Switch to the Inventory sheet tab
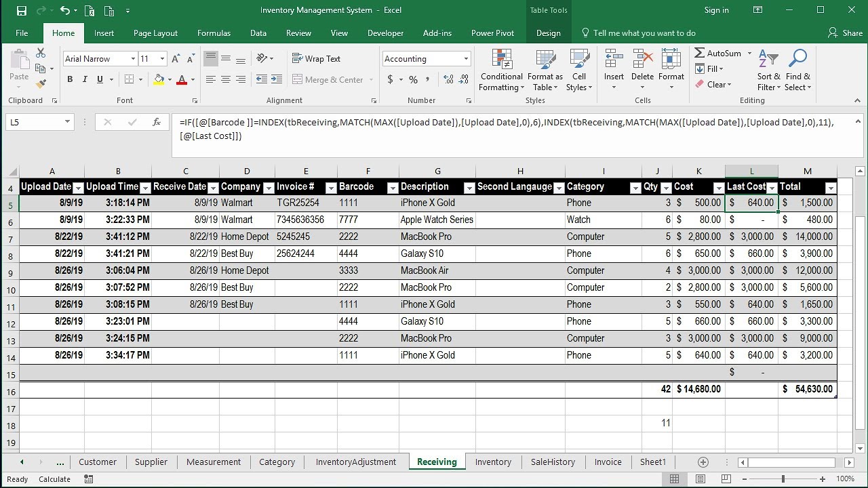The height and width of the screenshot is (488, 868). point(493,462)
